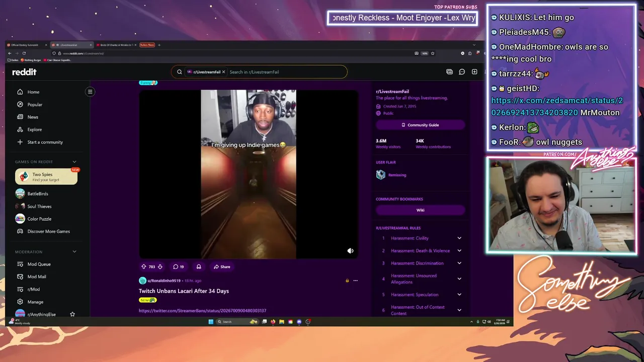Click the lock icon on Lacari post
This screenshot has width=644, height=362.
tap(347, 281)
